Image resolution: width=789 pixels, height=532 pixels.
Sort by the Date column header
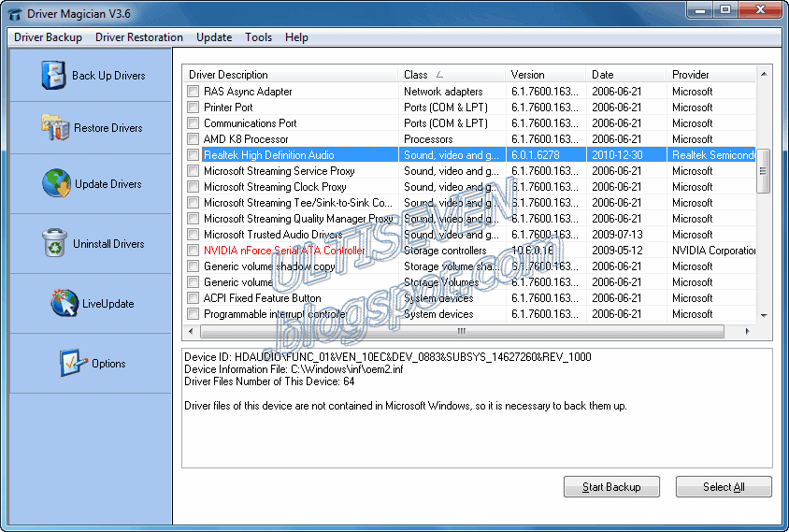click(626, 75)
